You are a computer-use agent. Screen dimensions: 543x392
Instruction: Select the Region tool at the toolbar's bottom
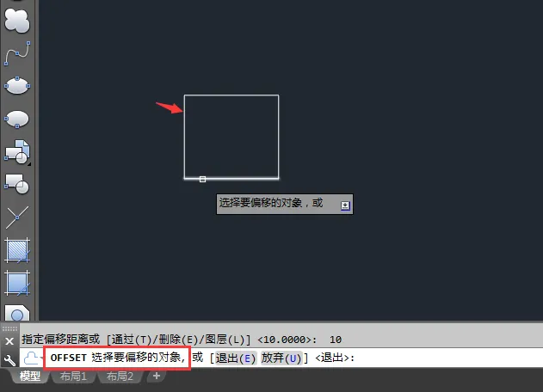pyautogui.click(x=17, y=312)
